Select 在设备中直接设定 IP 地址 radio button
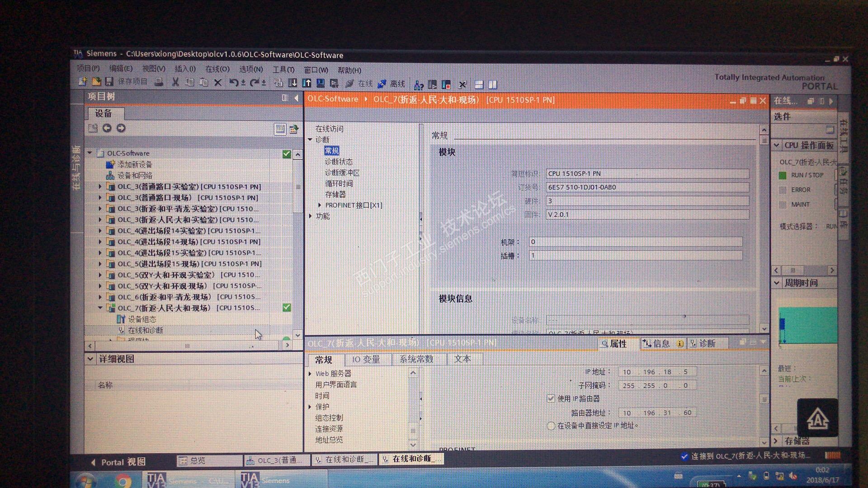The image size is (868, 488). coord(551,426)
